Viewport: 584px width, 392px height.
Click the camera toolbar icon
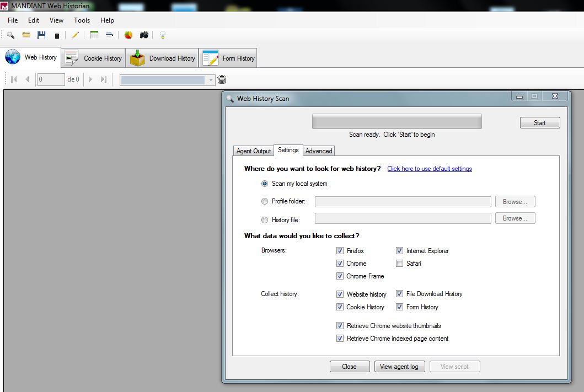click(144, 35)
